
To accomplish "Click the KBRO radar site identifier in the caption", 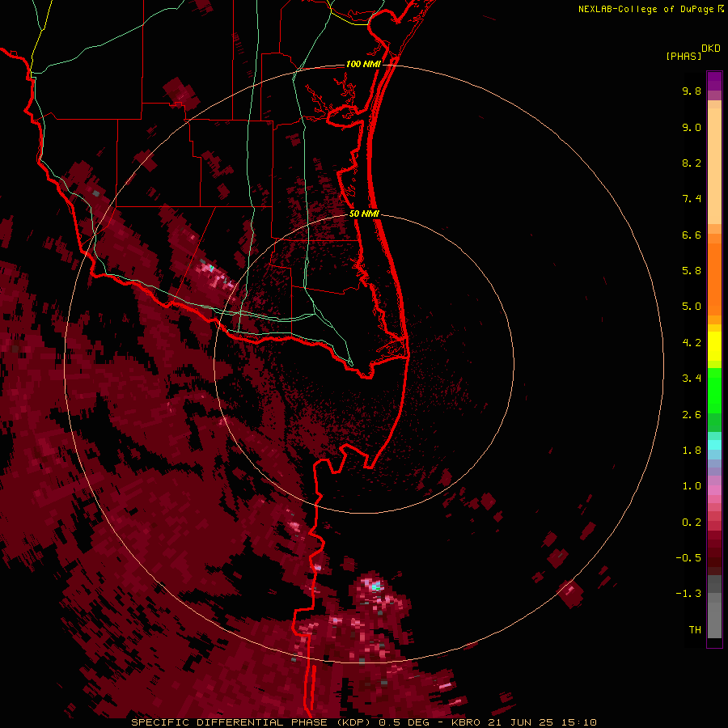I will tap(467, 722).
